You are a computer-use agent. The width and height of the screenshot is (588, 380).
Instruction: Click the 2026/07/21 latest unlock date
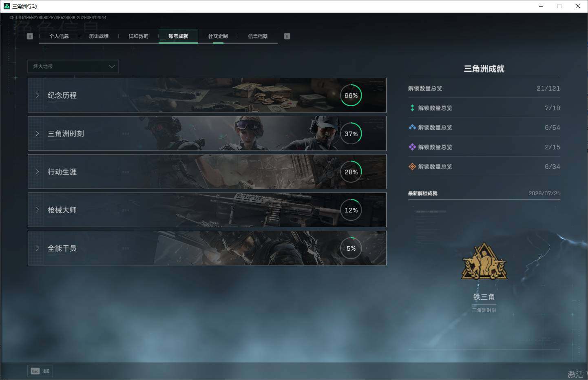pos(544,193)
